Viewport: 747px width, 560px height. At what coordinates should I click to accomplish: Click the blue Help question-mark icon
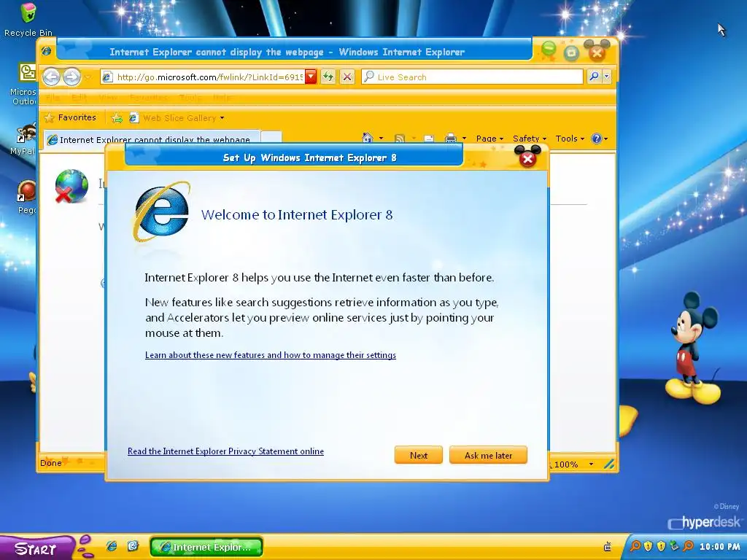click(x=597, y=139)
